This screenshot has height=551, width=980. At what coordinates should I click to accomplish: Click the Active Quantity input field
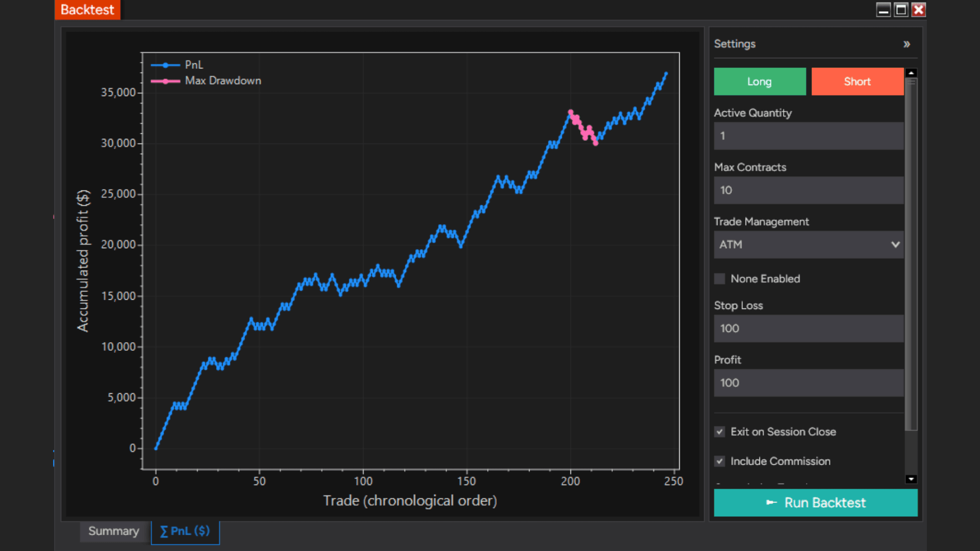click(x=808, y=136)
